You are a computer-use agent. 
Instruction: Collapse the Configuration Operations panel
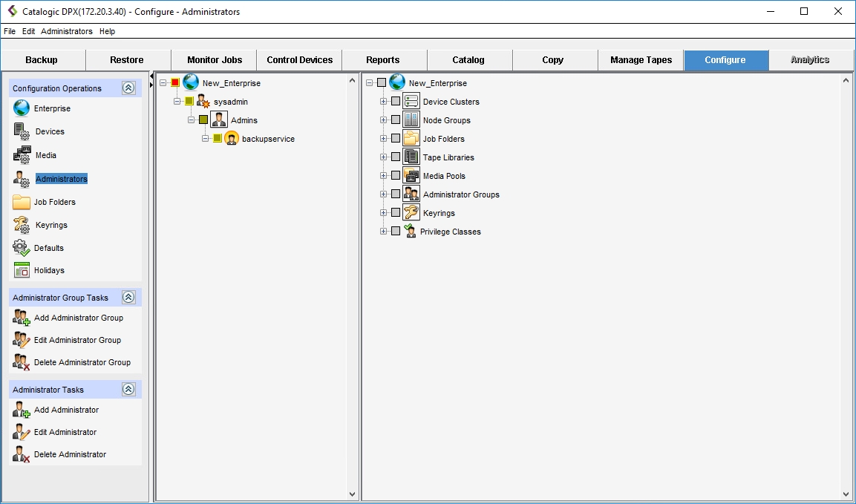(x=128, y=88)
